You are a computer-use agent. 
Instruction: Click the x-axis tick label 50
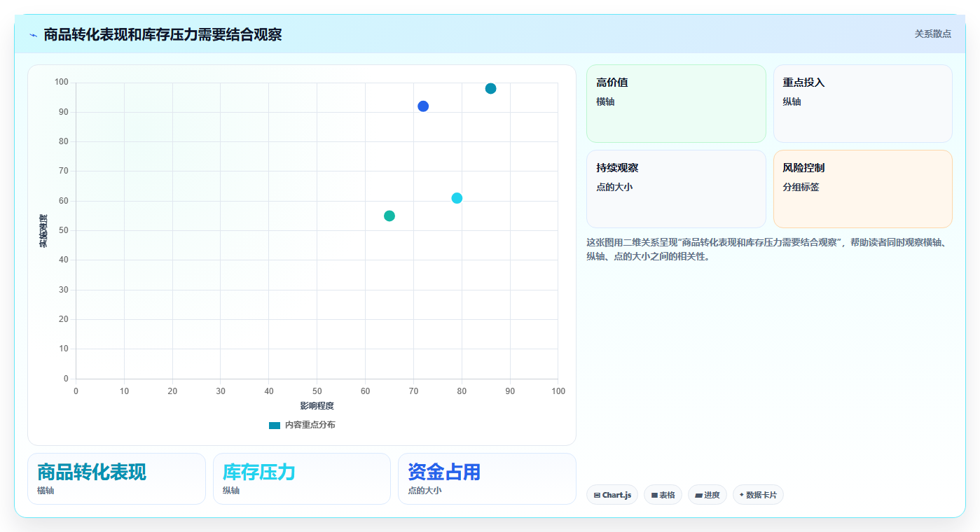pyautogui.click(x=317, y=391)
